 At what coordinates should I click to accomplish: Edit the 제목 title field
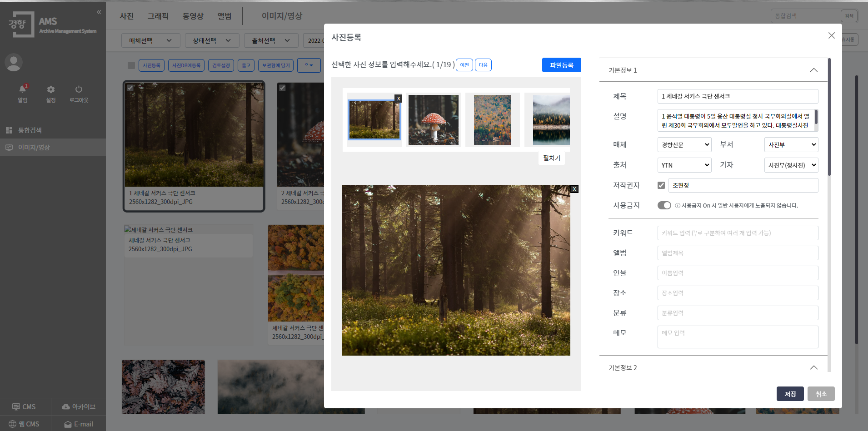[x=738, y=96]
